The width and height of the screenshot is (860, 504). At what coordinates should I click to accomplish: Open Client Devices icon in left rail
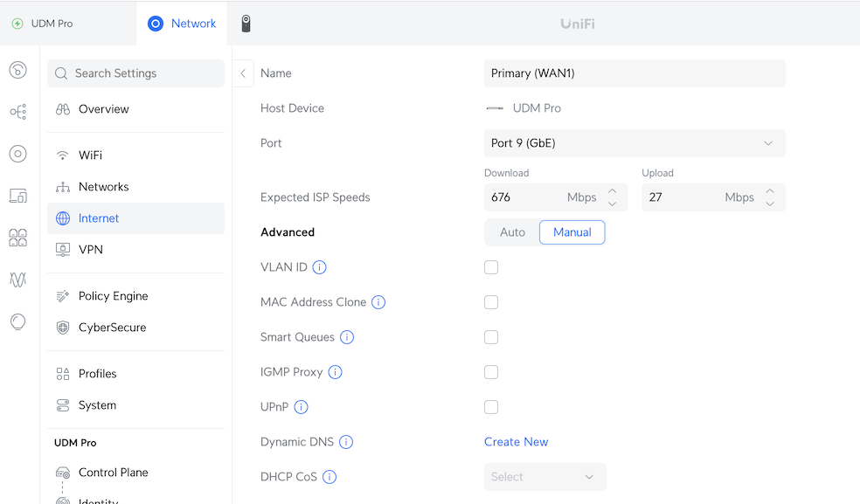(x=17, y=196)
